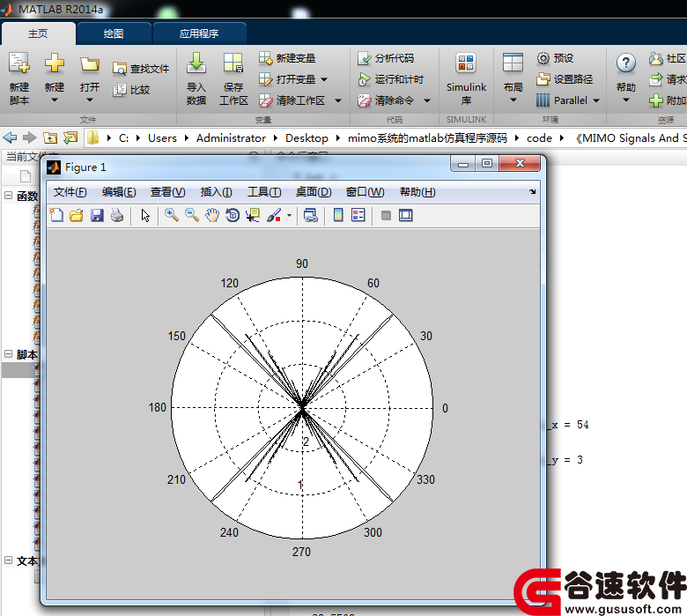The width and height of the screenshot is (687, 616).
Task: Switch to 主页 (Home) tab
Action: coord(38,33)
